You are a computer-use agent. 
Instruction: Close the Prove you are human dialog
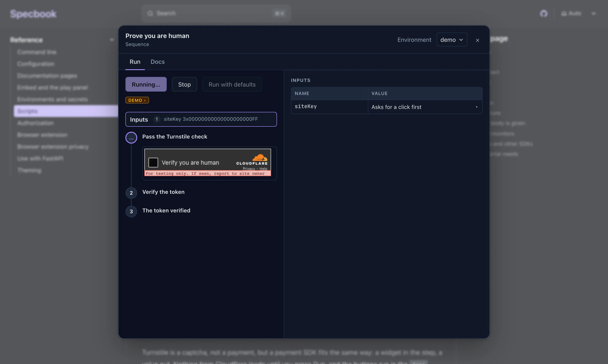point(477,40)
